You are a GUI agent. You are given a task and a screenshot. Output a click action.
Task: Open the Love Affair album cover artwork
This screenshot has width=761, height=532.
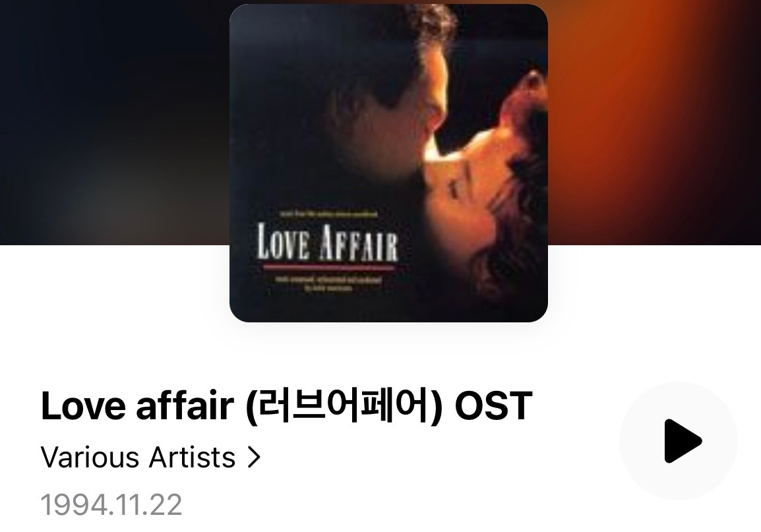click(x=388, y=163)
